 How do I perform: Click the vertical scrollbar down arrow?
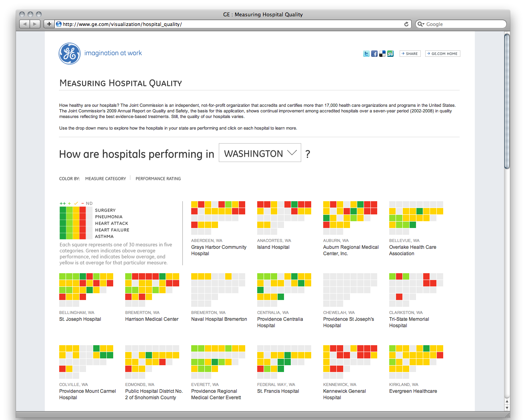507,408
